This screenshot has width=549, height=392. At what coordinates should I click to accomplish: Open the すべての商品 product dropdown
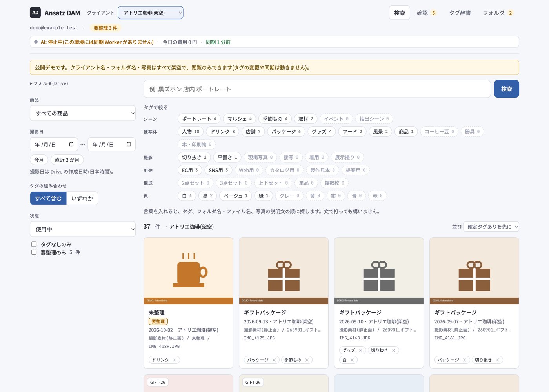tap(83, 113)
